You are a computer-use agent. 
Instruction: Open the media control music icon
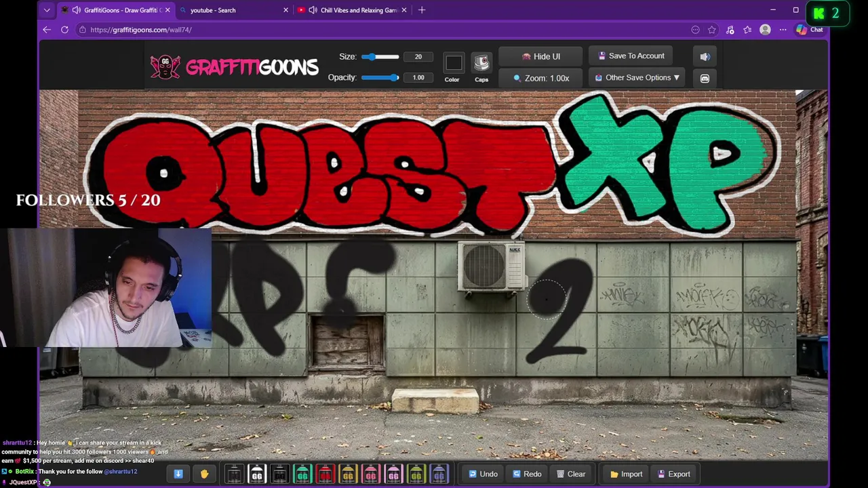coord(730,30)
